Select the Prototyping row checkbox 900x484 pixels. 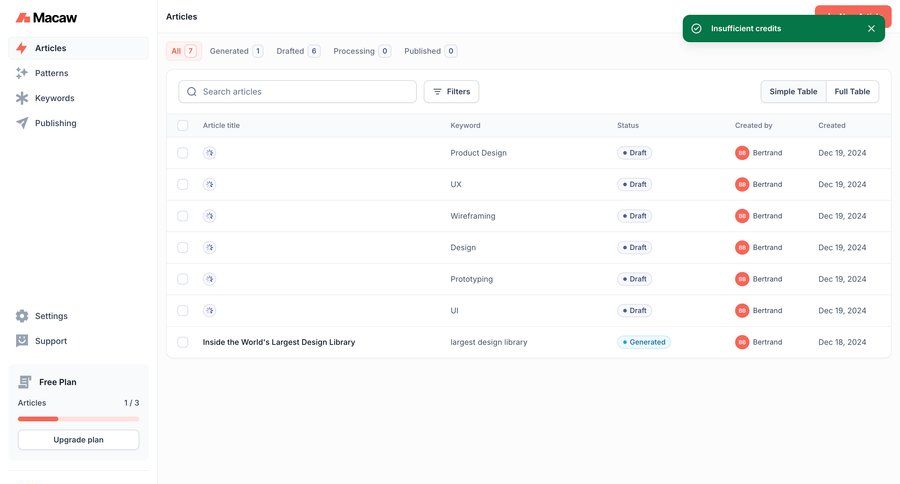[183, 279]
